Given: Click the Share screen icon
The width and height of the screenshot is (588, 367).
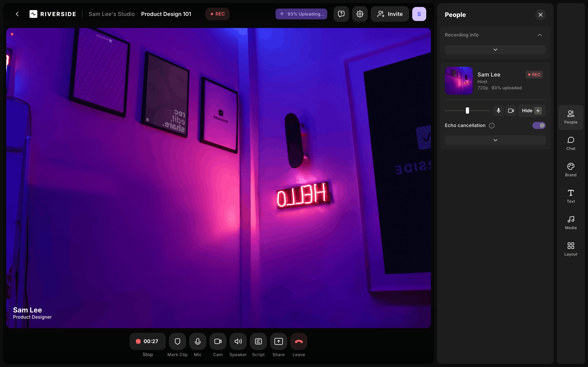Looking at the screenshot, I should (x=278, y=341).
